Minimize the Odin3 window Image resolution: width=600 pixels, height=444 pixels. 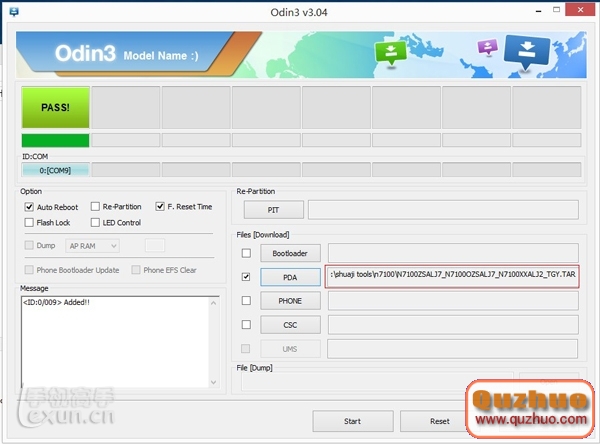coord(538,11)
